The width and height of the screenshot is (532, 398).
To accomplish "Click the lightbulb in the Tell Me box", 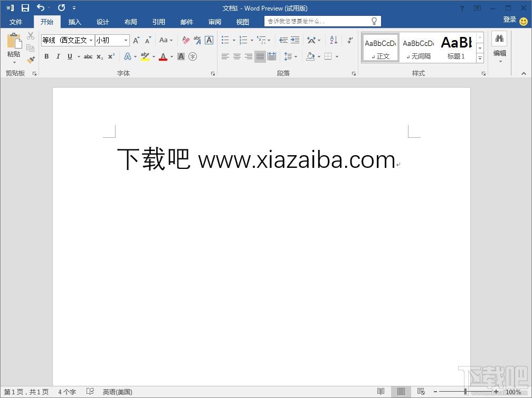I will pos(374,21).
